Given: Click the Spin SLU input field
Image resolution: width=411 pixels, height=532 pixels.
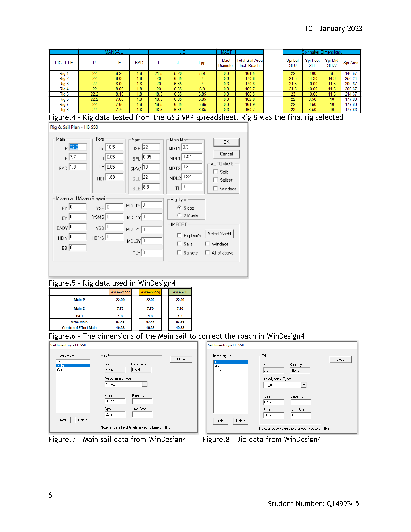Looking at the screenshot, I should coord(151,177).
